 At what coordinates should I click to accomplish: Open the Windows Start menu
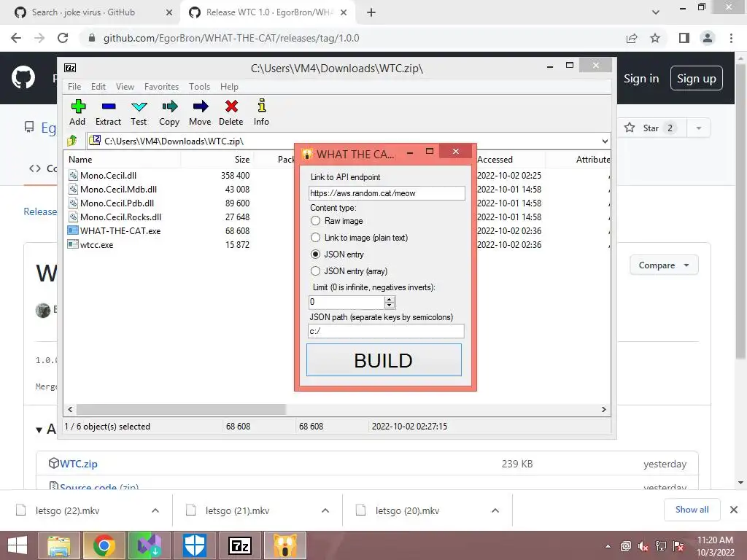click(x=18, y=545)
